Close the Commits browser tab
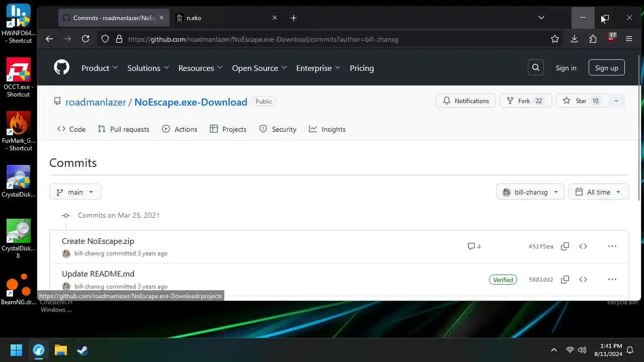 (x=162, y=18)
